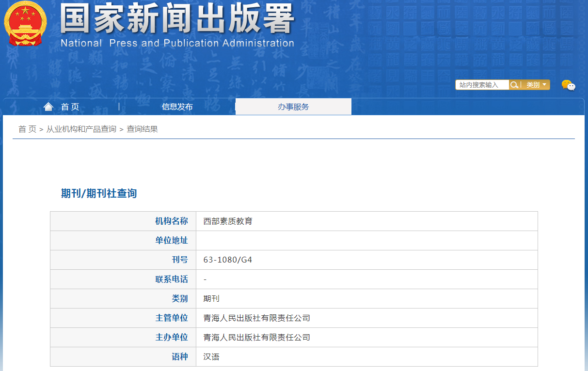
Task: Click the empty 单位地址 value cell
Action: (x=366, y=241)
